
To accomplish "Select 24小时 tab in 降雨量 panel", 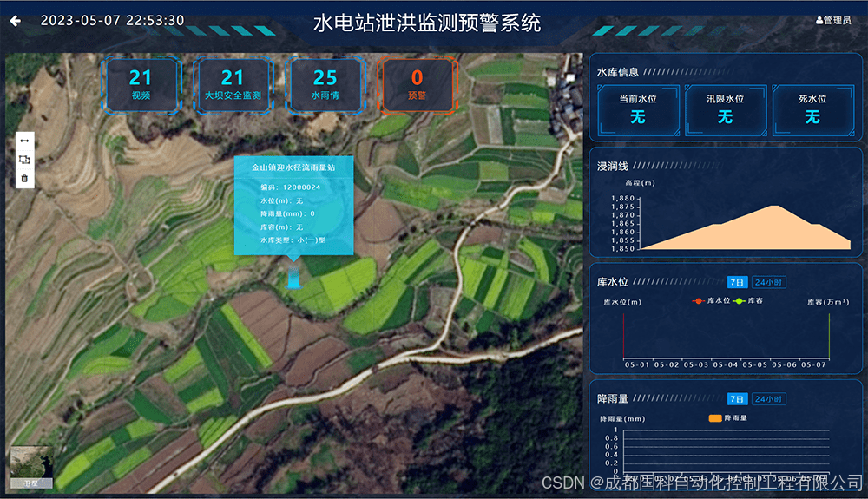I will coord(768,399).
